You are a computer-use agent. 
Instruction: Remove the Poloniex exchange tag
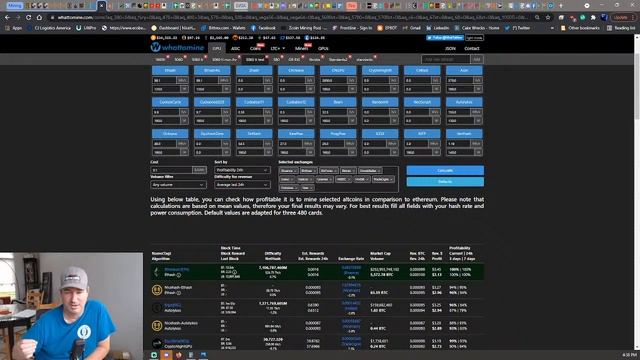pyautogui.click(x=295, y=188)
